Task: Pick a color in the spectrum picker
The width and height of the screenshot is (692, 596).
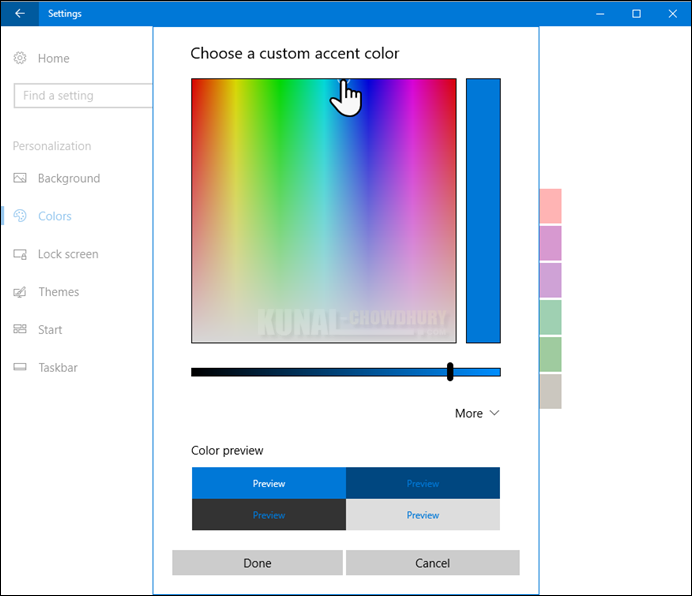Action: pyautogui.click(x=323, y=211)
